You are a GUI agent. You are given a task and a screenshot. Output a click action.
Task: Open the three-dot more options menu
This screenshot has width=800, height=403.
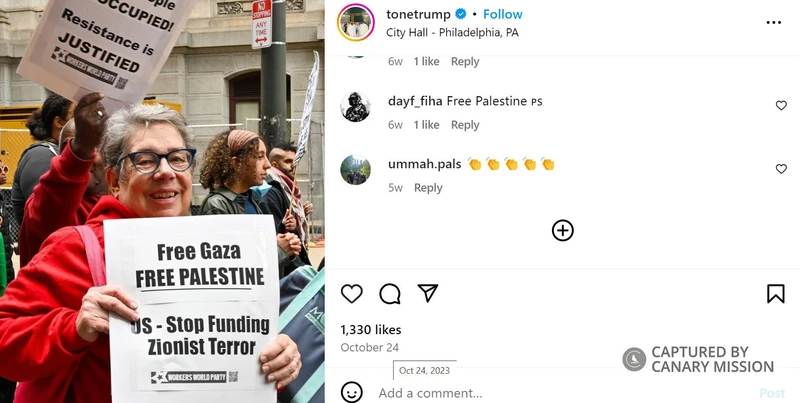[x=773, y=22]
